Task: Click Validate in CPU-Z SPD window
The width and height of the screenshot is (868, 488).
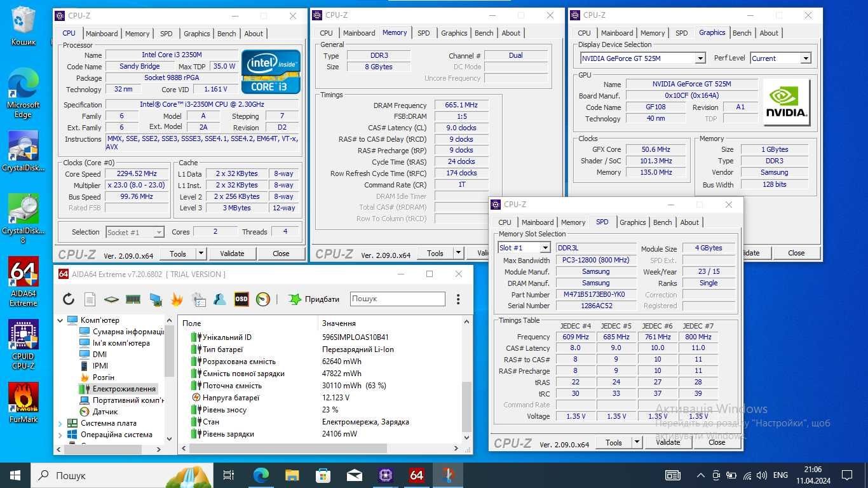Action: click(x=668, y=442)
